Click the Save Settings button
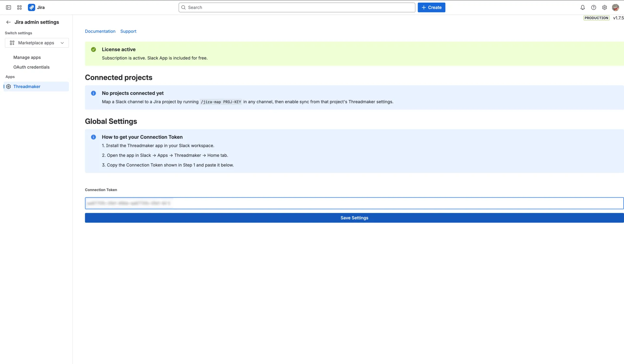624x364 pixels. pyautogui.click(x=354, y=218)
